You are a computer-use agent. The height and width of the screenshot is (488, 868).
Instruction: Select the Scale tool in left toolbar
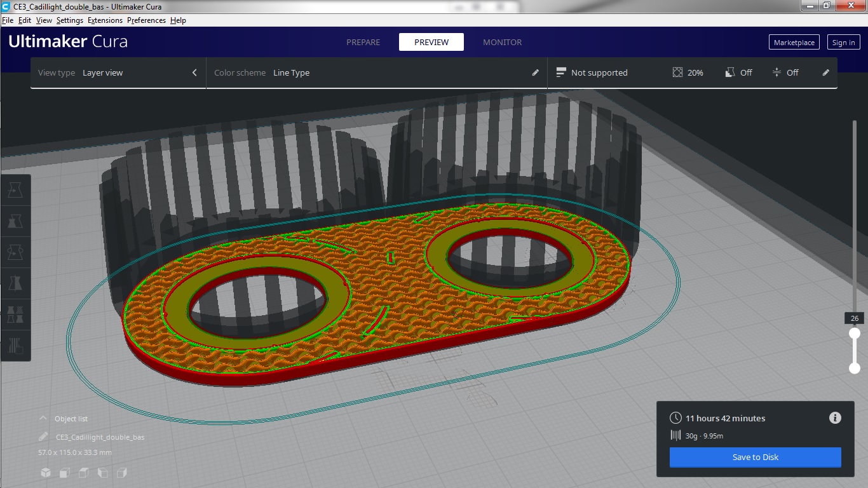click(15, 221)
